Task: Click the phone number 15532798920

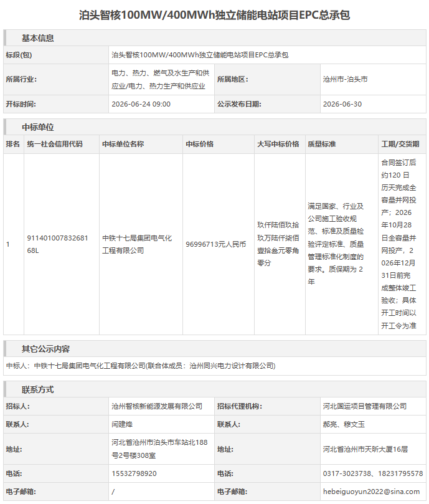Action: pyautogui.click(x=134, y=473)
